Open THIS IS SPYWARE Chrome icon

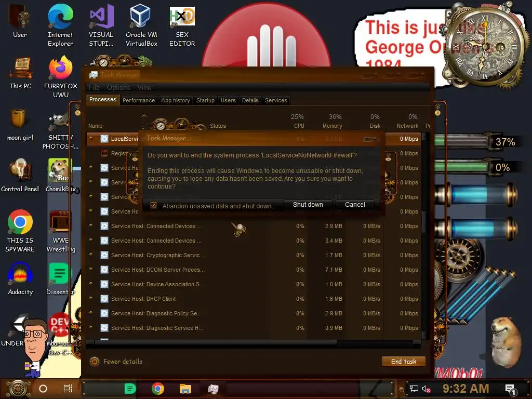pyautogui.click(x=20, y=231)
